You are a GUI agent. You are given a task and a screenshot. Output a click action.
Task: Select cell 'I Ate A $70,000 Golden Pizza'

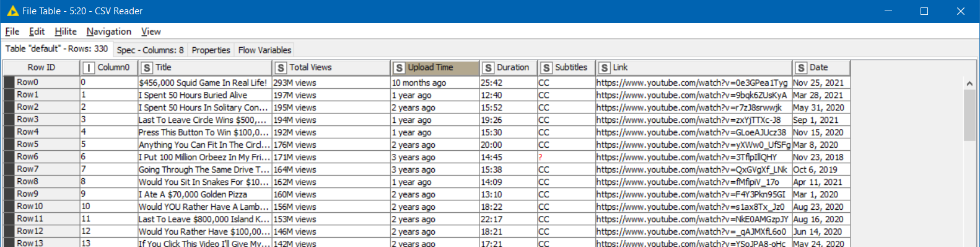204,194
